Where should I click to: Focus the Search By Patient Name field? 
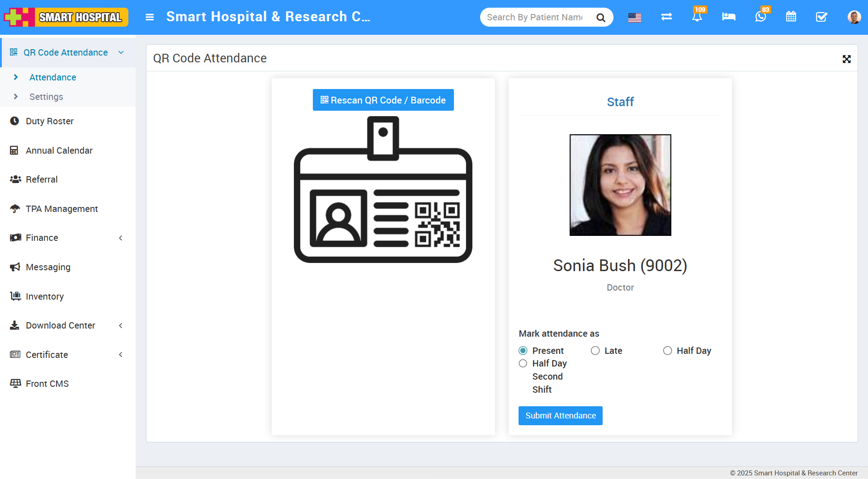[536, 17]
